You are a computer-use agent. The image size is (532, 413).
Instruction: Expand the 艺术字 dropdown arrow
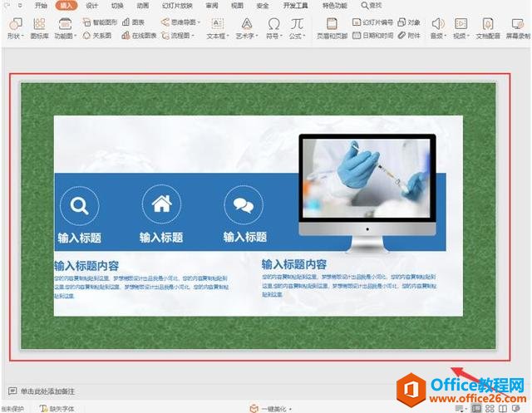click(257, 37)
